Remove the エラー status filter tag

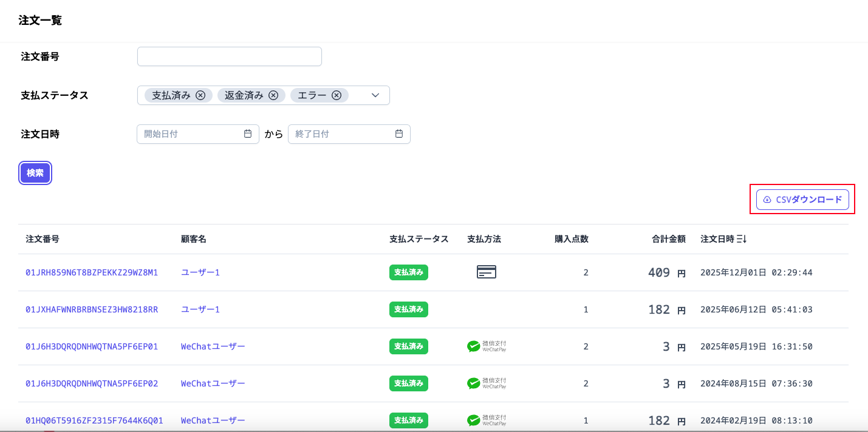(x=337, y=95)
